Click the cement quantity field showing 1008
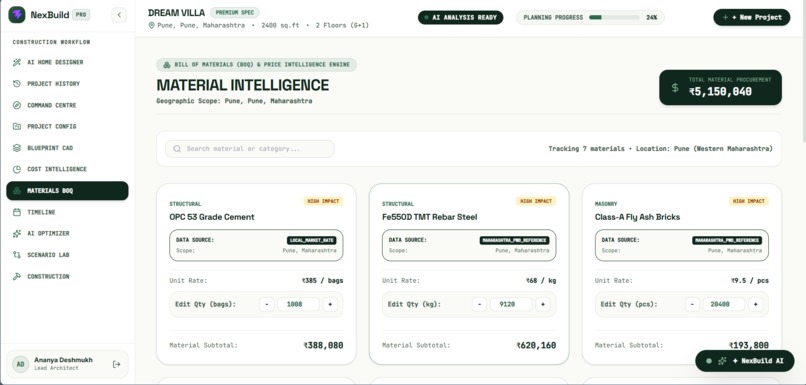Viewport: 806px width, 385px height. click(x=298, y=304)
